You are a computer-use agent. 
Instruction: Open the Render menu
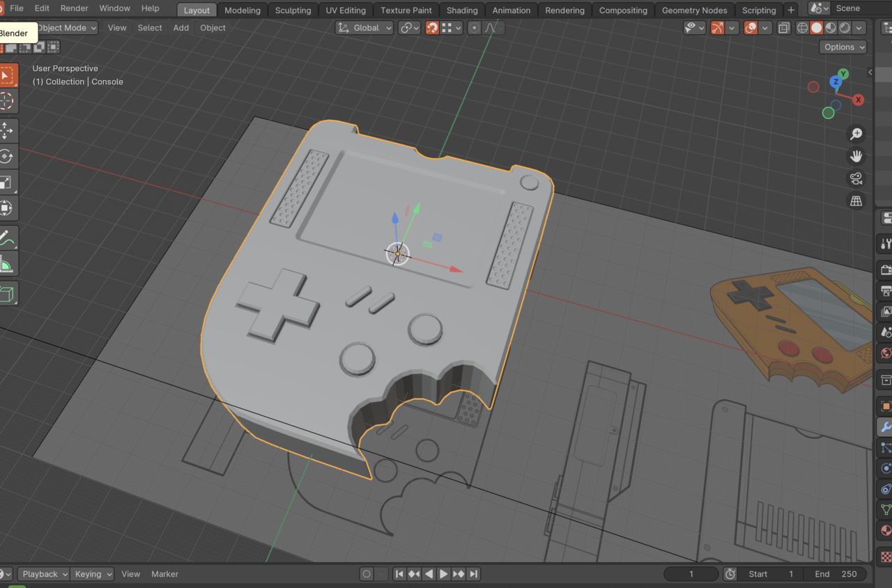point(74,8)
